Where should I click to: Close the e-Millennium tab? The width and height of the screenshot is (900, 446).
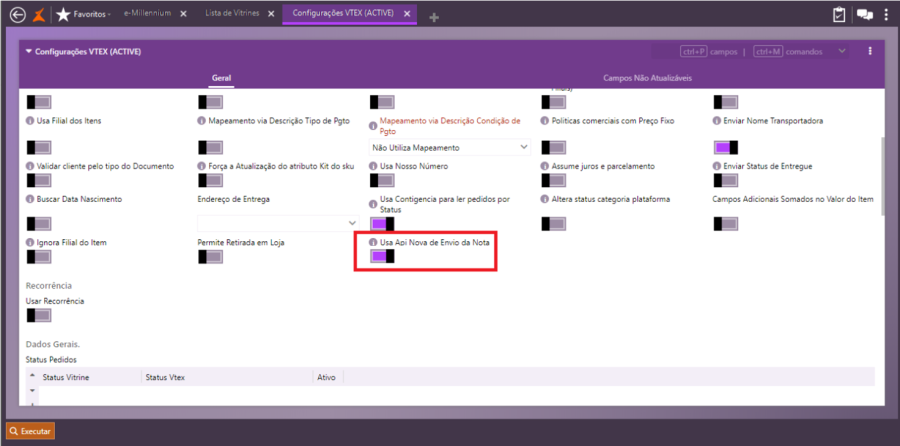click(183, 14)
